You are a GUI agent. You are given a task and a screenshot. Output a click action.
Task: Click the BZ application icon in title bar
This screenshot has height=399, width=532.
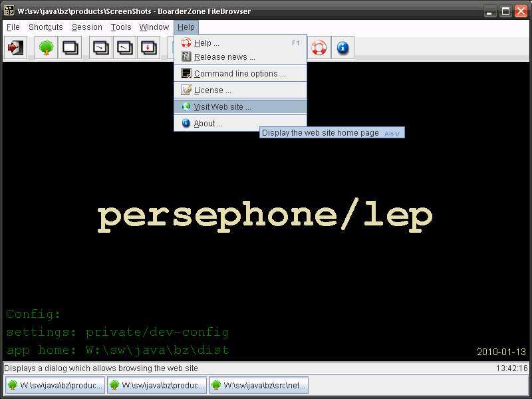pos(9,11)
